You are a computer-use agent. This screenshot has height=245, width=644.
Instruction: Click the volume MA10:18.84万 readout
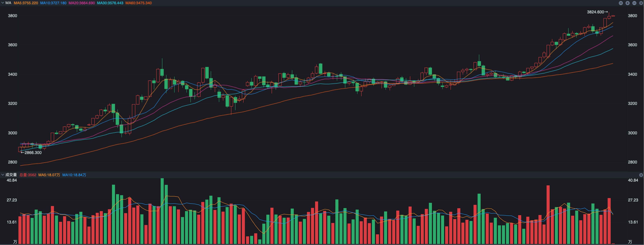tap(74, 175)
